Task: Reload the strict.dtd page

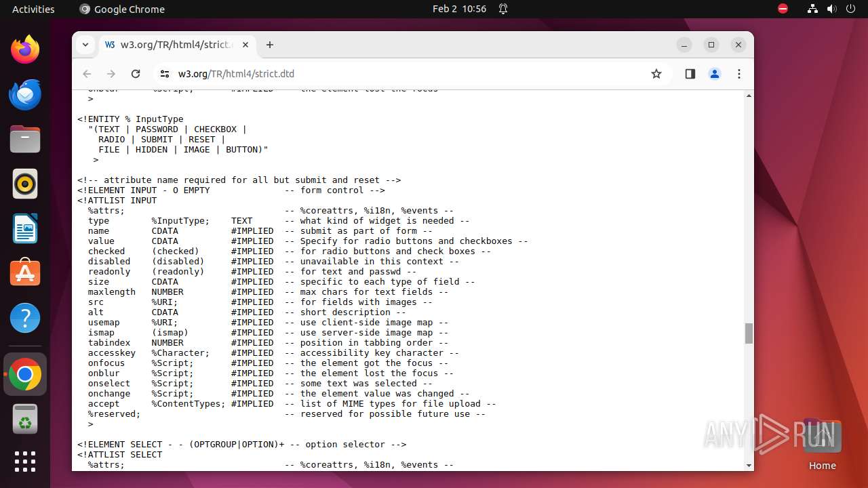Action: 136,74
